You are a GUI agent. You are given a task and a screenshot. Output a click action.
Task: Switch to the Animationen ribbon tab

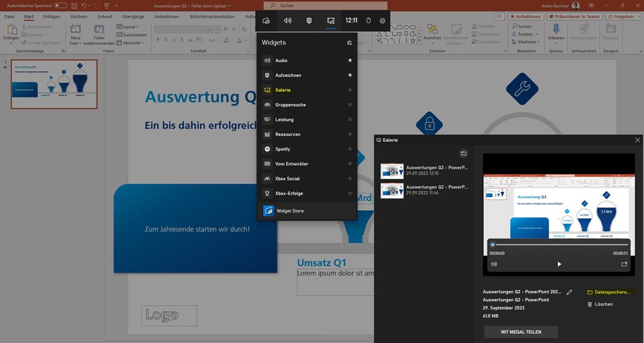tap(167, 17)
